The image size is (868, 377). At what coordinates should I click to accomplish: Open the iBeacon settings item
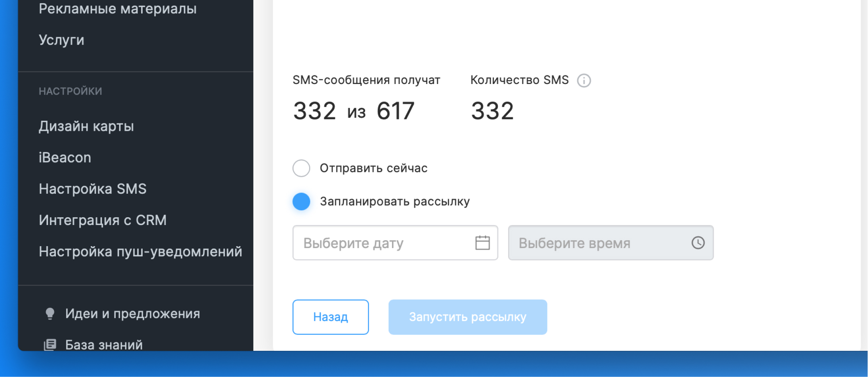pyautogui.click(x=65, y=157)
